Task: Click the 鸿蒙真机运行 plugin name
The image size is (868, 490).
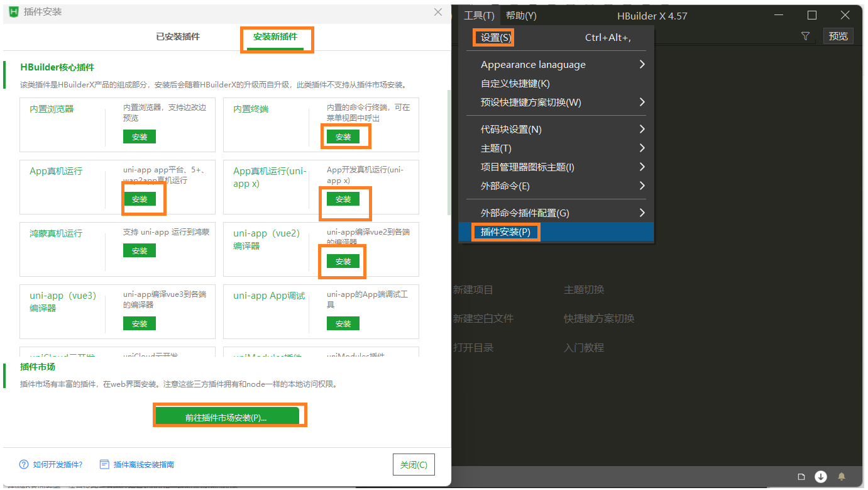Action: pos(56,233)
